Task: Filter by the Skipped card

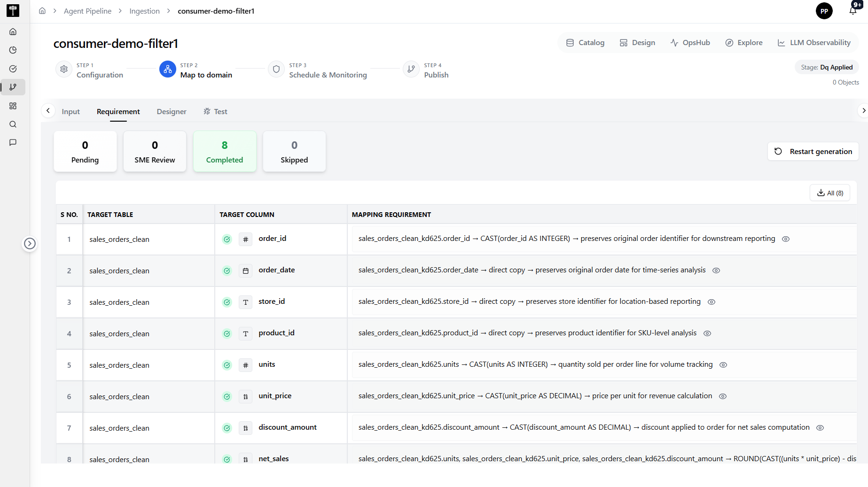Action: (294, 151)
